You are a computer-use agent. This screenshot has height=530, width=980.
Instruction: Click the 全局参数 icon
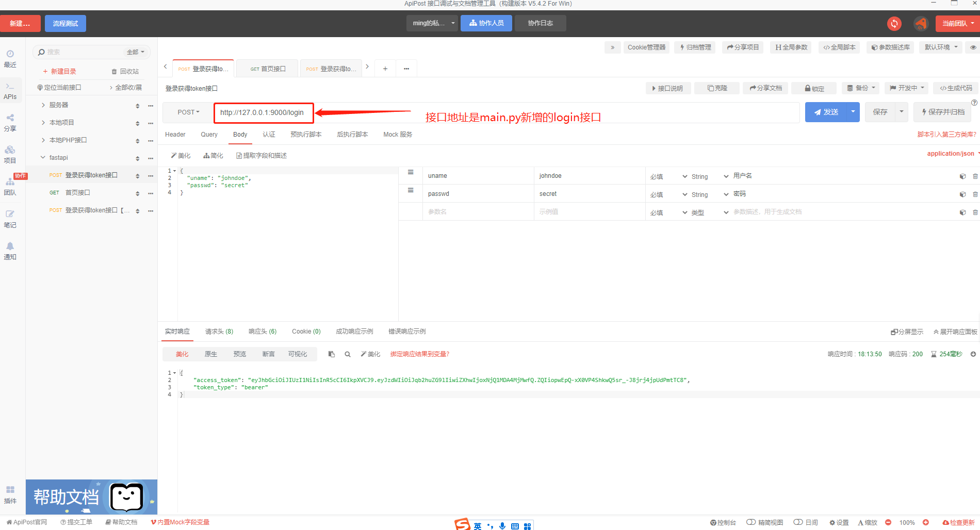tap(790, 47)
